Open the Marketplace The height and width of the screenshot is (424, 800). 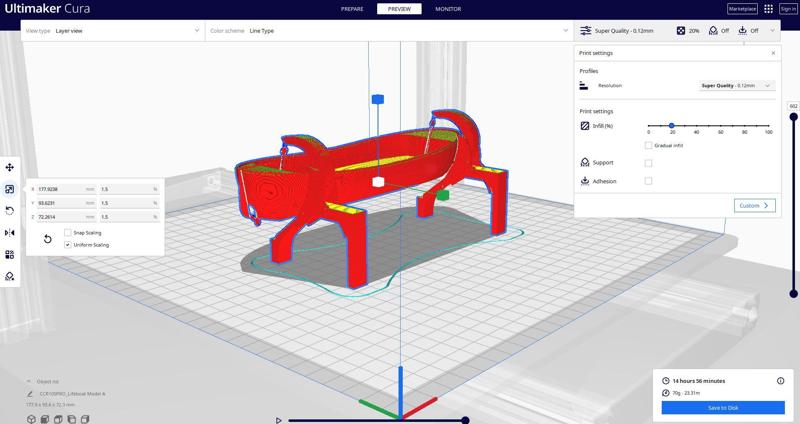point(742,9)
